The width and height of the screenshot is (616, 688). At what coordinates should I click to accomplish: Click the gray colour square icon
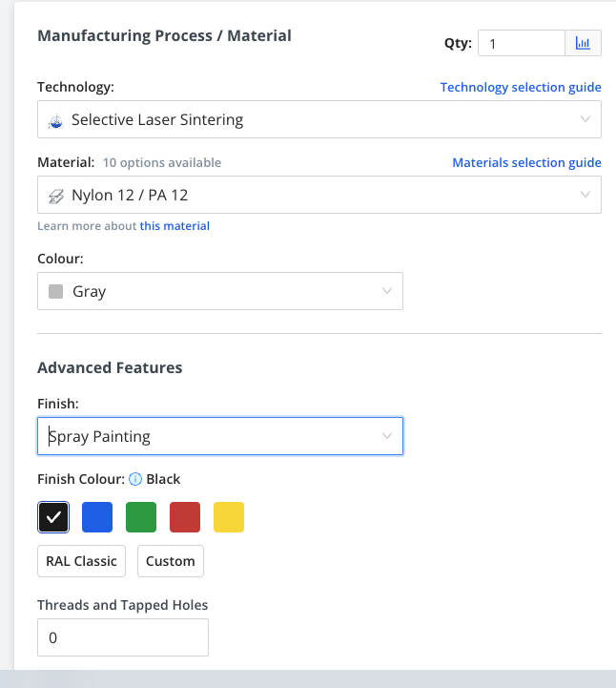point(56,292)
